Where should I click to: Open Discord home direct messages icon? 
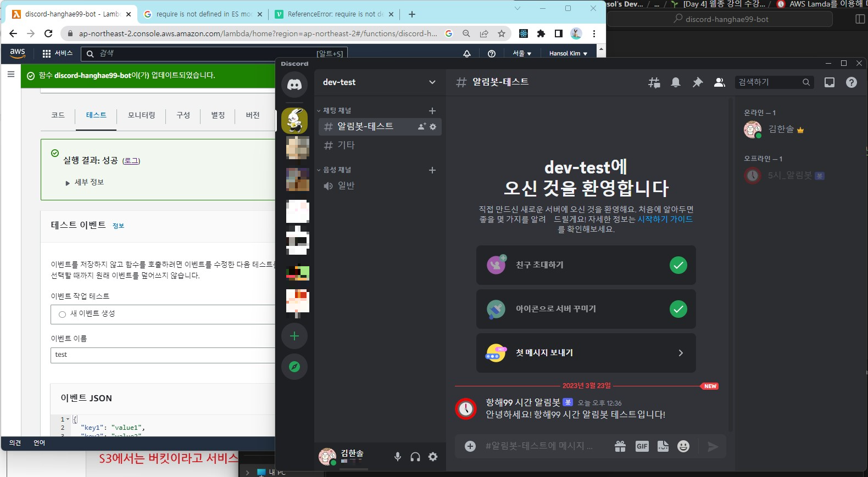(x=294, y=85)
